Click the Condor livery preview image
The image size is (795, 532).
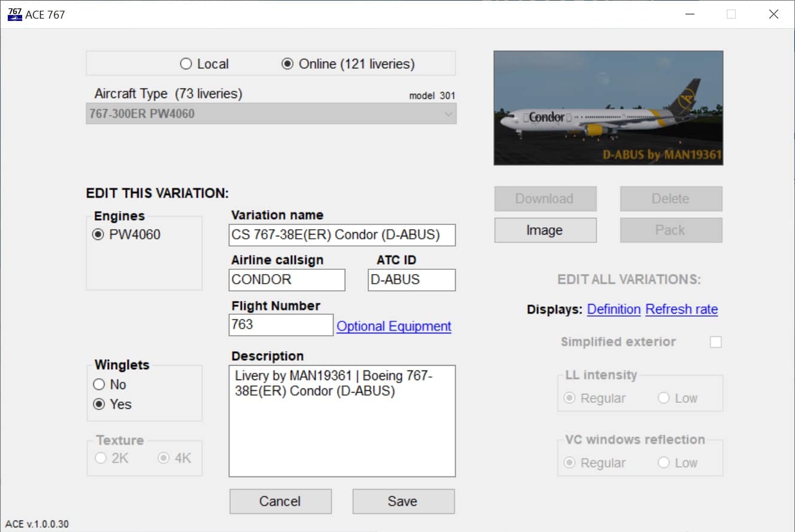point(608,108)
